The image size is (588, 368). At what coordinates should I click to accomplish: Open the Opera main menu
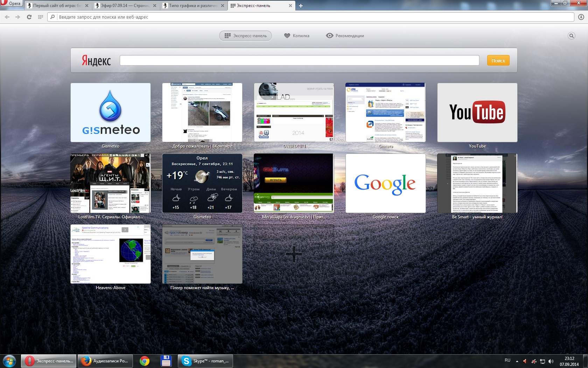(11, 4)
